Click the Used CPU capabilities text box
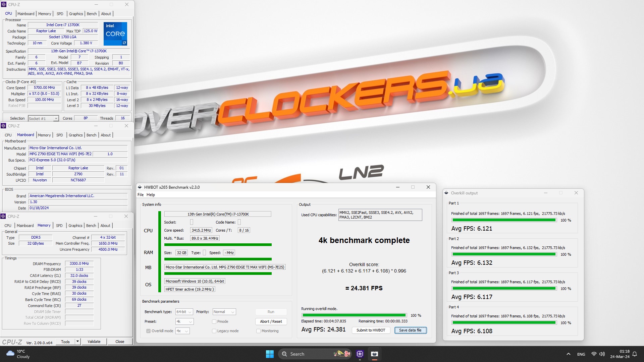 [x=380, y=215]
